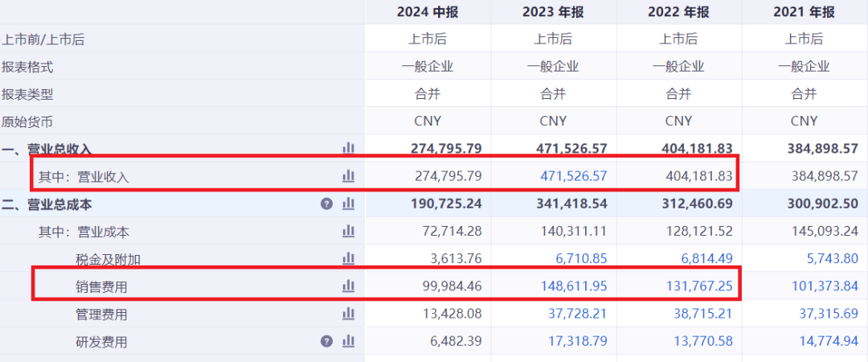This screenshot has height=362, width=868.
Task: Open 2023 税金及附加 value 6,710.85
Action: (x=581, y=258)
